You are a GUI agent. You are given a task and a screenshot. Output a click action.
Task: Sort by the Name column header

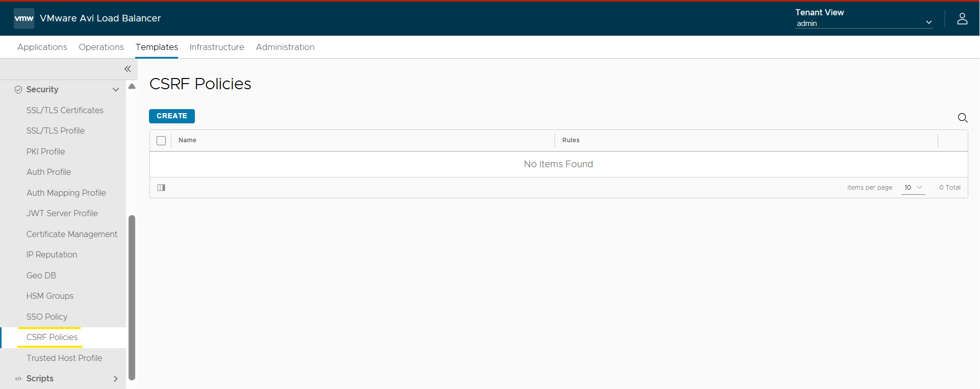[187, 140]
